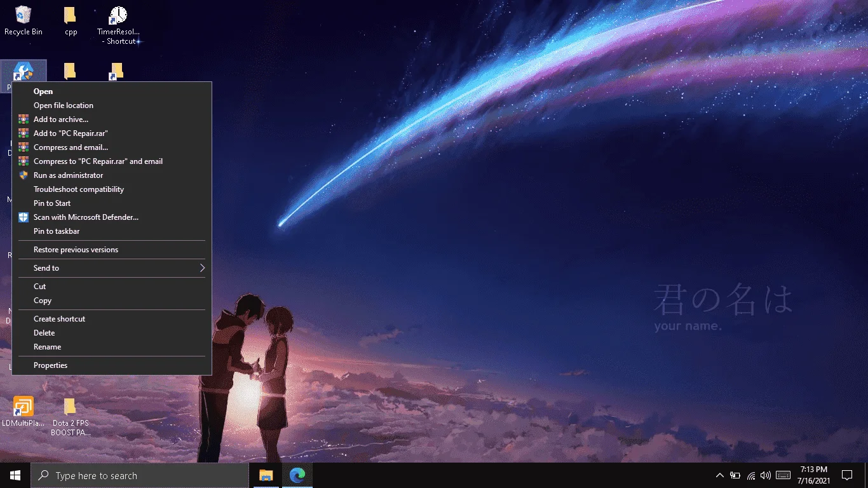
Task: Click Add to archive... menu entry
Action: tap(112, 119)
